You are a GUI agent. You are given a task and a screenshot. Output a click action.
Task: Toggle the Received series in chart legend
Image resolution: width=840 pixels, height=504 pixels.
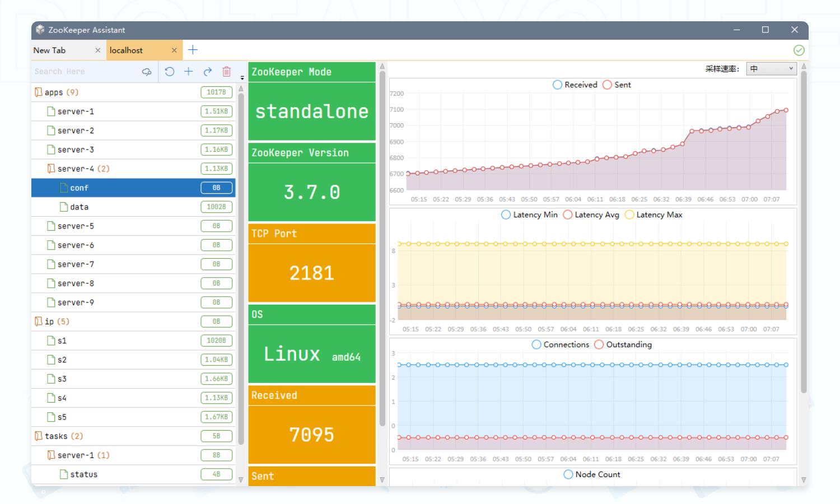coord(575,85)
